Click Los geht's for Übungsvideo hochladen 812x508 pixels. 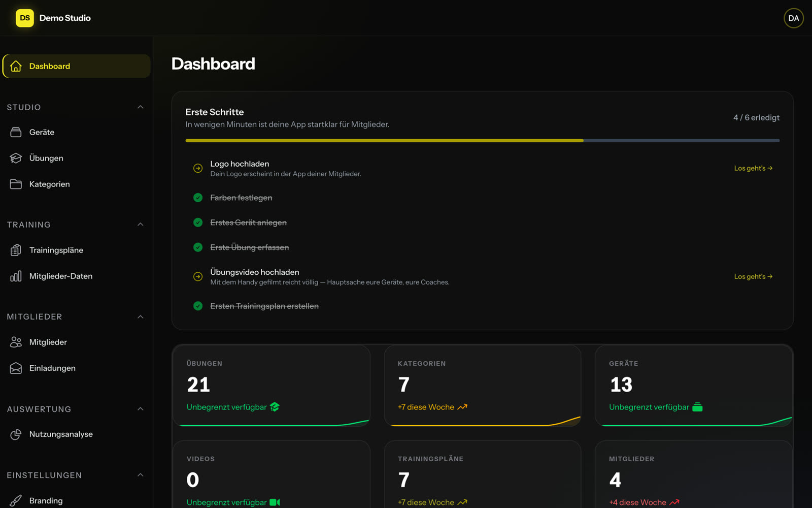[753, 276]
